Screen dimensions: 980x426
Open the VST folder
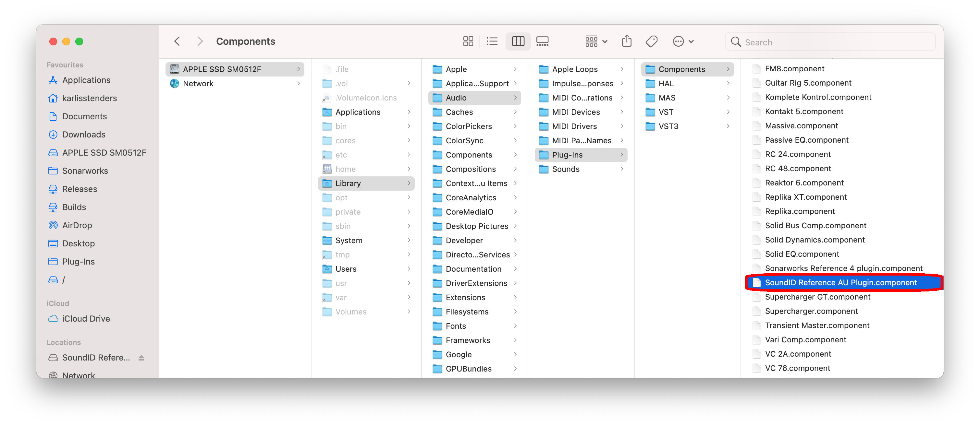click(x=687, y=112)
